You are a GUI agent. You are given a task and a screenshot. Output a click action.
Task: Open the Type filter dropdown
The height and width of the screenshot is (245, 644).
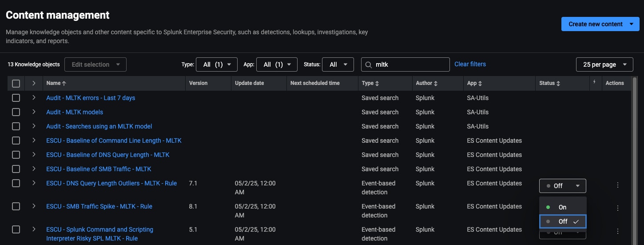tap(217, 64)
